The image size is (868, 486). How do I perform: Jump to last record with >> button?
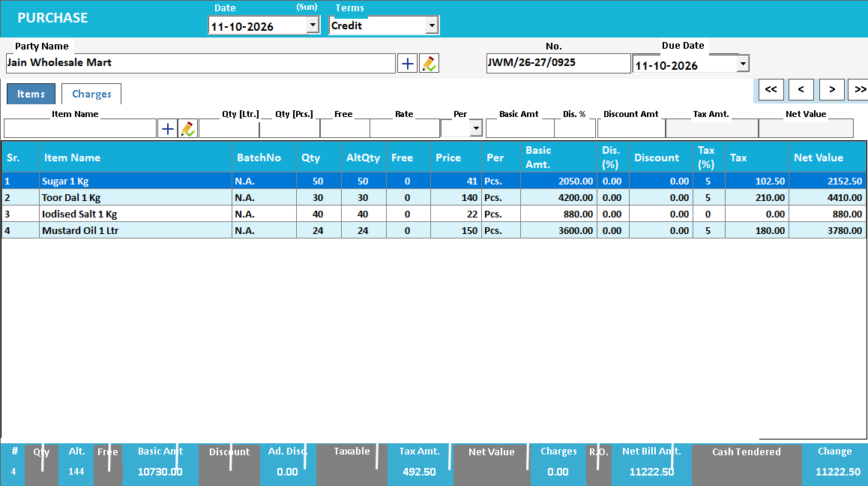click(x=858, y=89)
